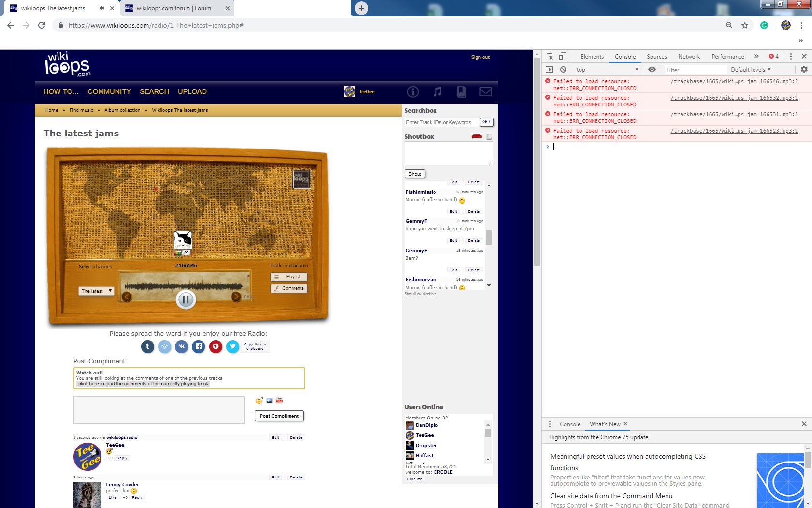
Task: Share radio on Reddit
Action: pos(165,346)
